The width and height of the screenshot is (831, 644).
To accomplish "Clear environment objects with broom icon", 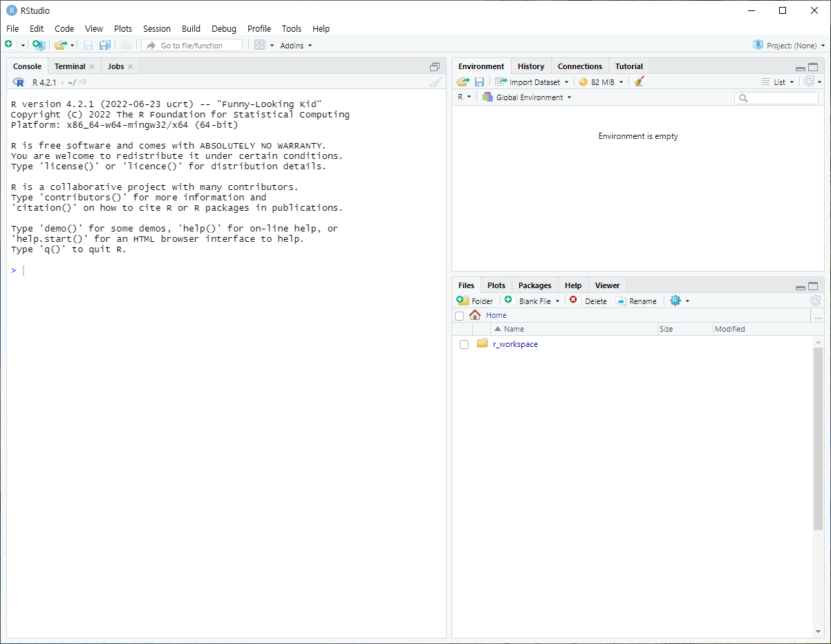I will point(639,82).
